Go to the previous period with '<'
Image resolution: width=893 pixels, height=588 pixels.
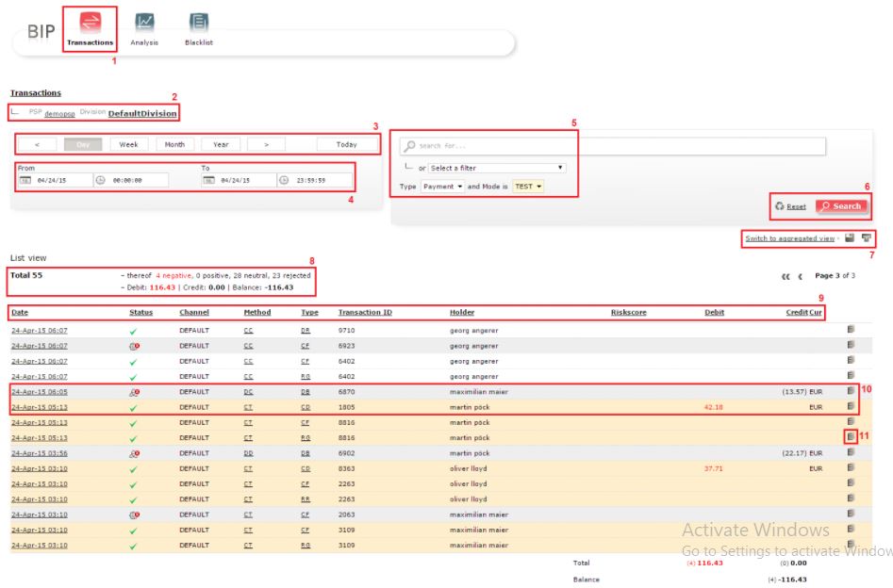click(37, 144)
